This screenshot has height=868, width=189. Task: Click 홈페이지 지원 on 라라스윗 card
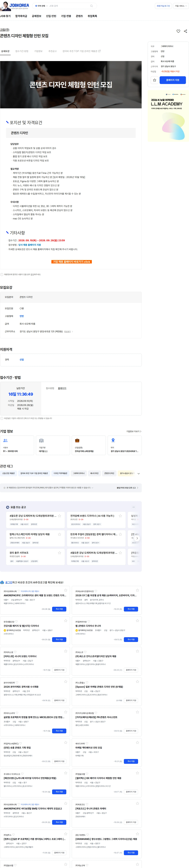[x=59, y=670]
